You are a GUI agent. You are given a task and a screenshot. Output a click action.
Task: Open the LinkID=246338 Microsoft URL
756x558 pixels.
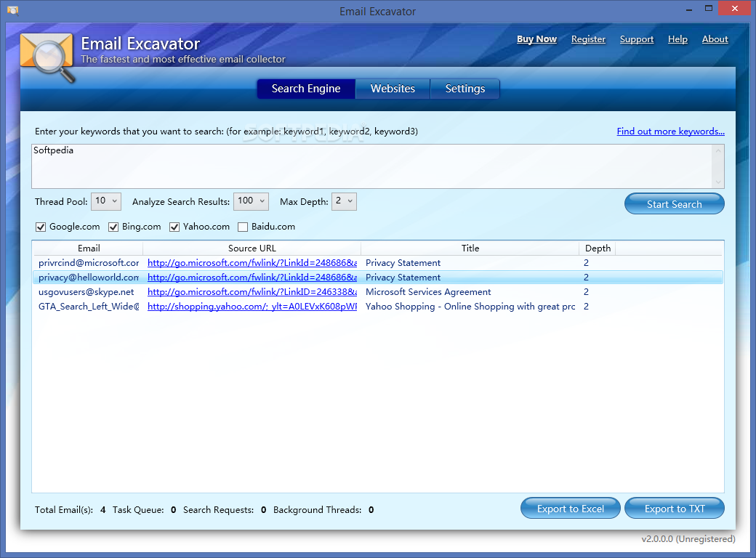252,291
